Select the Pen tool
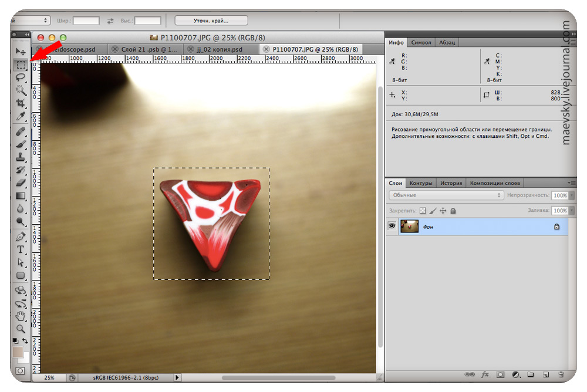587x392 pixels. (x=21, y=236)
